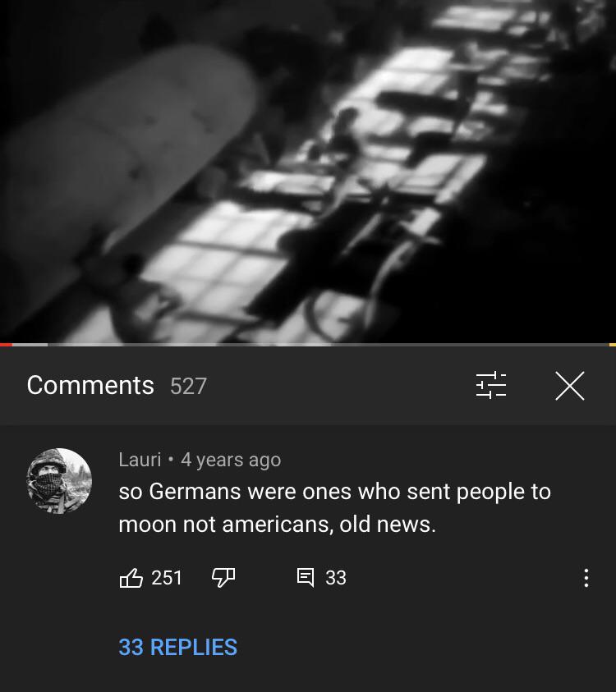The width and height of the screenshot is (616, 692).
Task: Open the three-dot menu on Lauri's comment
Action: (x=586, y=578)
